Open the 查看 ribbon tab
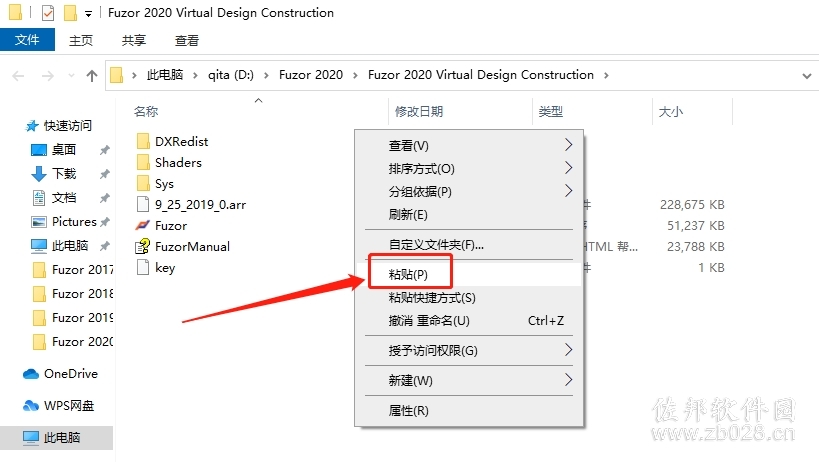 pos(186,40)
